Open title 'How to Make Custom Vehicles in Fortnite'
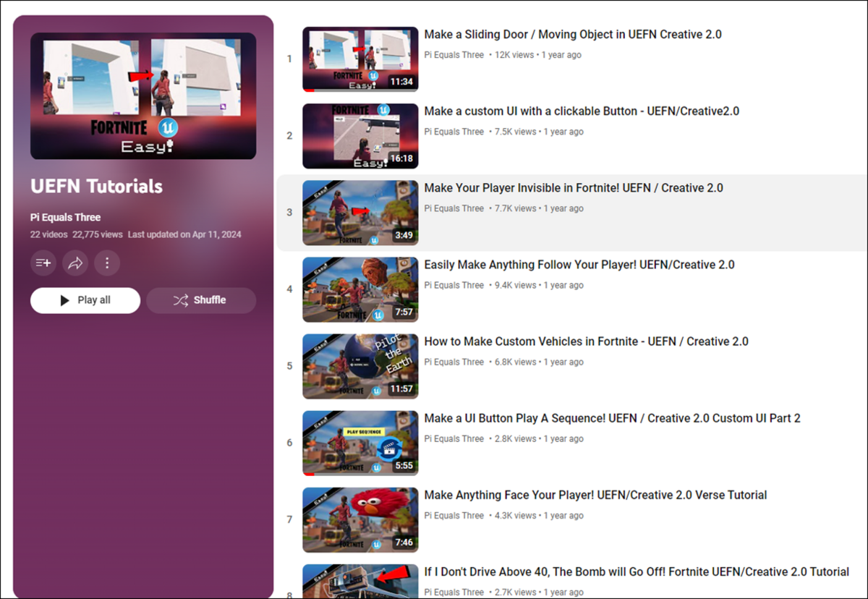The height and width of the screenshot is (599, 868). (x=587, y=341)
